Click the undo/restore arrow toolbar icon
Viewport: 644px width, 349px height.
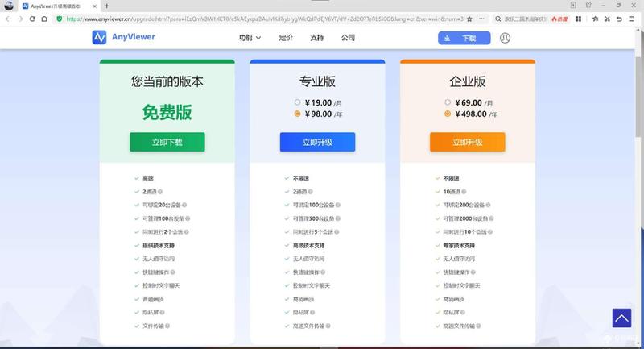coord(619,19)
